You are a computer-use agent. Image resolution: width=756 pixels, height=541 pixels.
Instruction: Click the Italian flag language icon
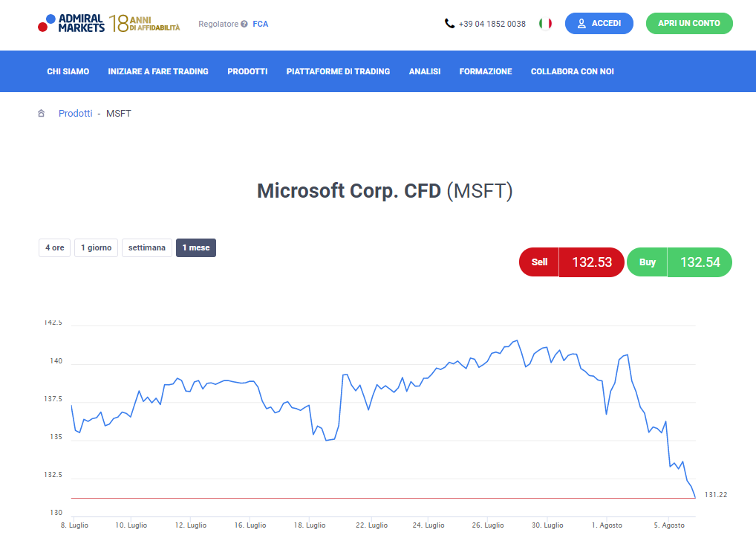coord(545,24)
